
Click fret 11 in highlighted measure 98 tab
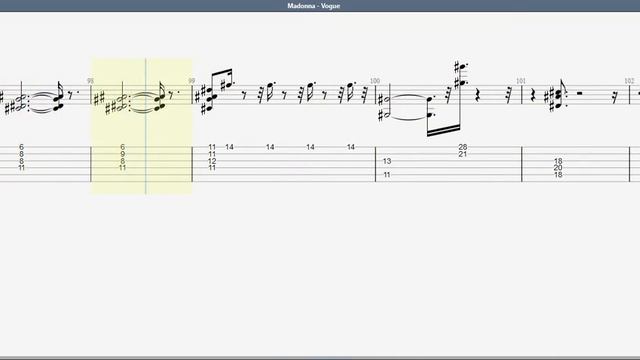click(122, 168)
